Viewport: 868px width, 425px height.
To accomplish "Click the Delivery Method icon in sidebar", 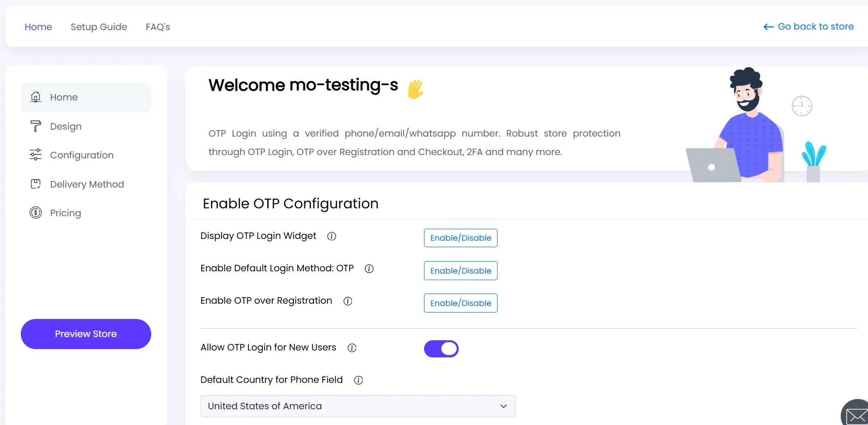I will tap(36, 184).
